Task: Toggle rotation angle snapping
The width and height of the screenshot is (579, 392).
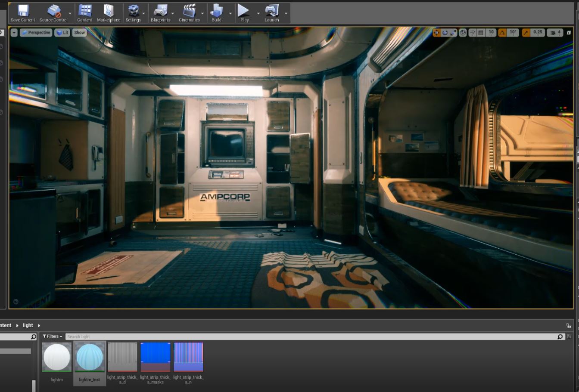Action: [x=502, y=33]
